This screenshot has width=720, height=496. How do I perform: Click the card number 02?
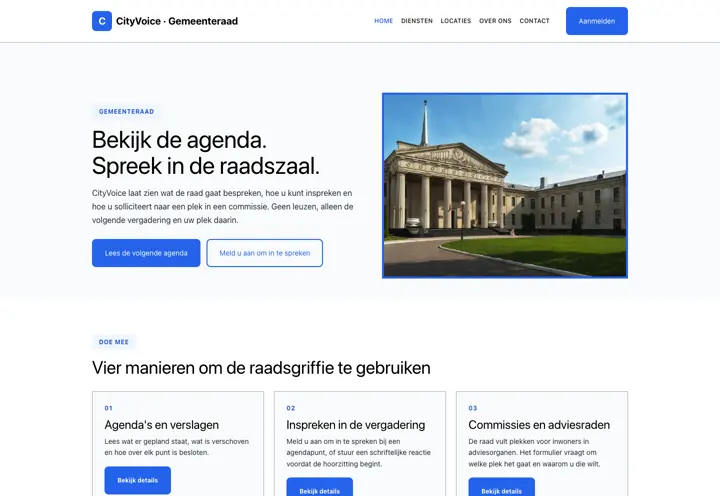(291, 408)
